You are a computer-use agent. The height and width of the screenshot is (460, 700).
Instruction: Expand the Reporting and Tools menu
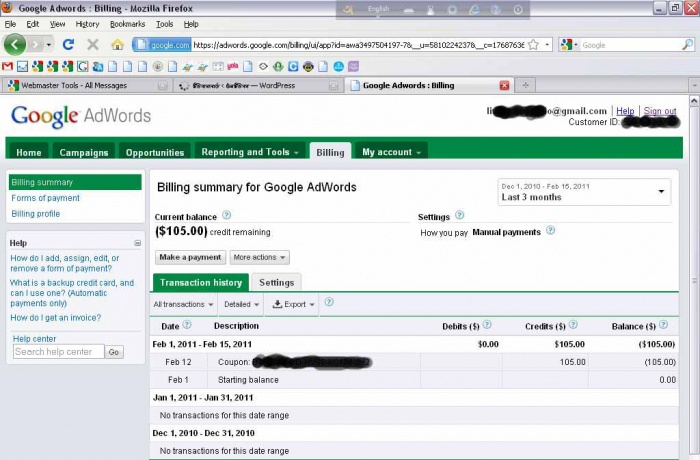250,152
